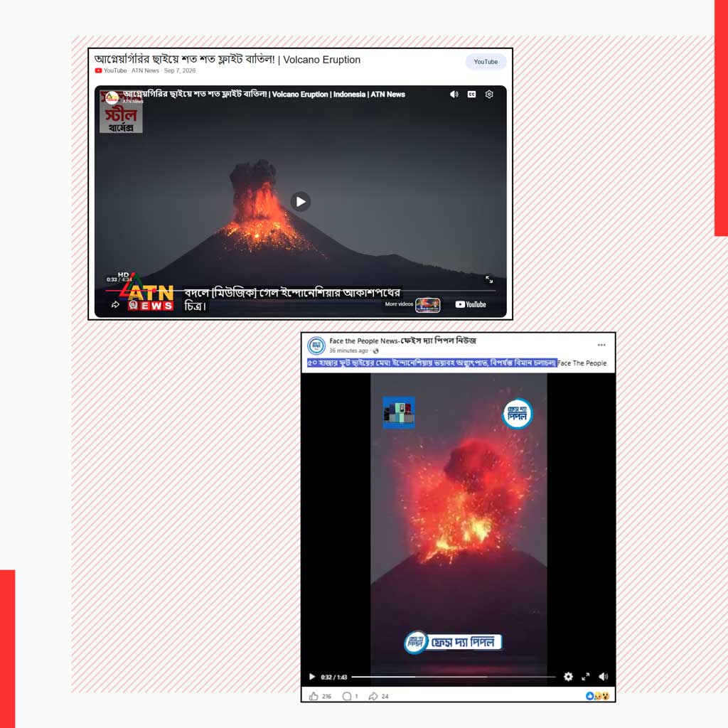Screen dimensions: 728x728
Task: Open Facebook video settings gear
Action: click(568, 677)
